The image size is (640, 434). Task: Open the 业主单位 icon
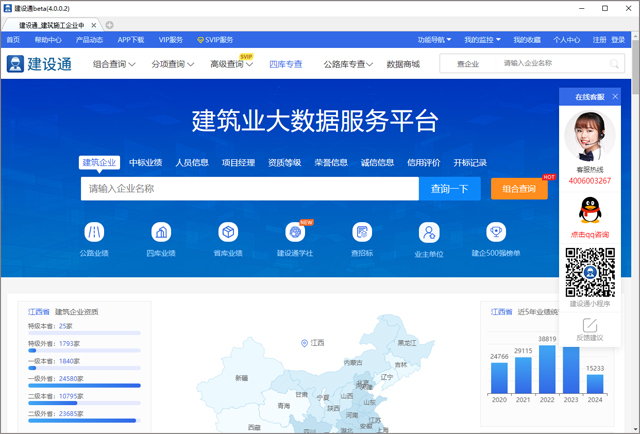pyautogui.click(x=429, y=232)
